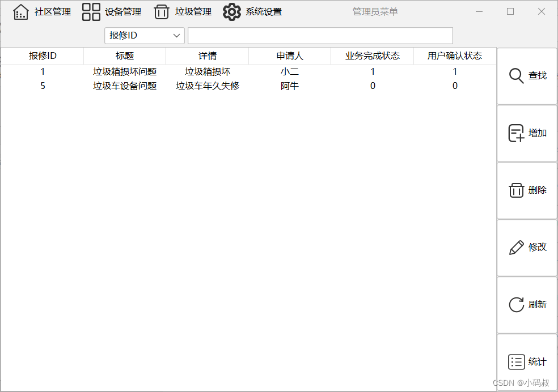The width and height of the screenshot is (558, 392).
Task: Click the 业务完成状态 column header
Action: click(x=372, y=56)
